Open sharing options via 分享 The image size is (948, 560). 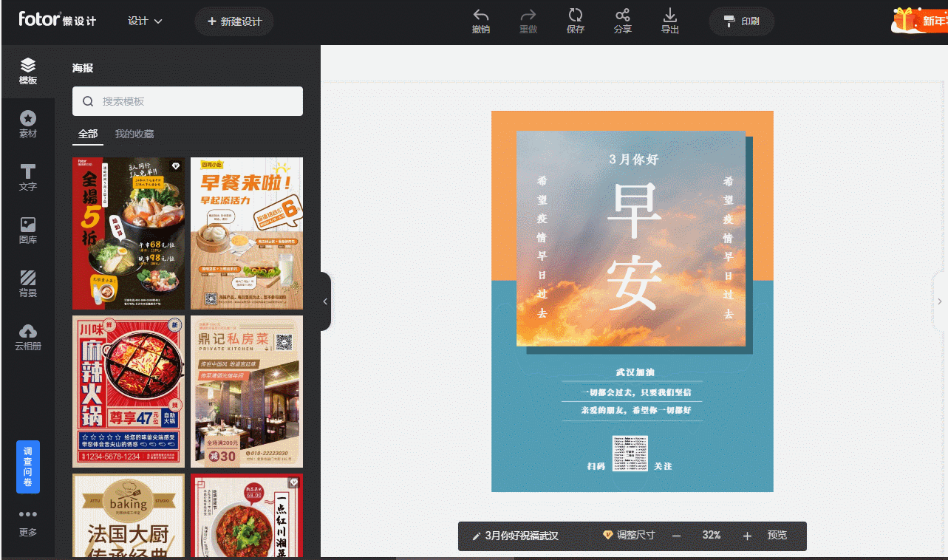click(x=623, y=21)
